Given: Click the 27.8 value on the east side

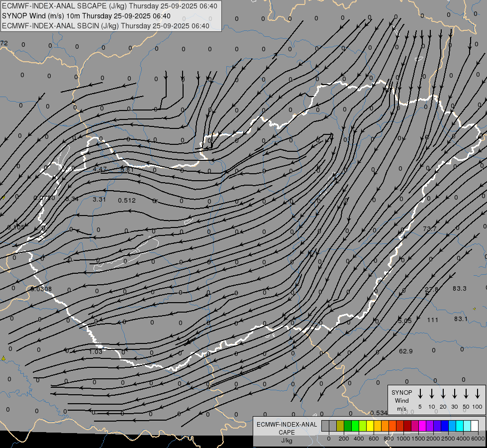Looking at the screenshot, I should click(x=432, y=289).
